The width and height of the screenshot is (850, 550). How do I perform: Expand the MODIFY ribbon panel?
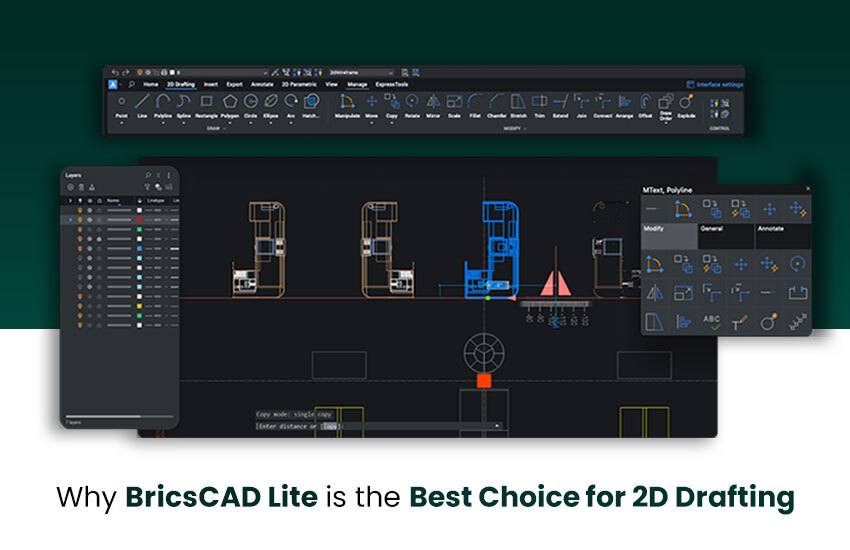pyautogui.click(x=514, y=129)
